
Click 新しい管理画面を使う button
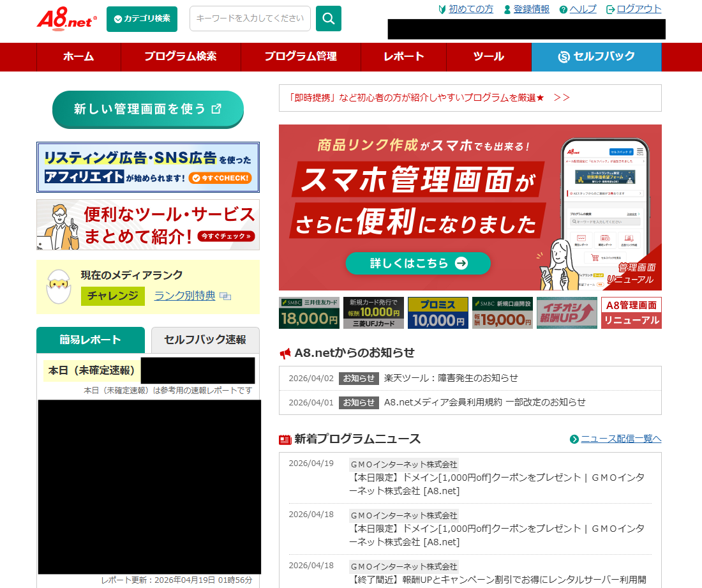[148, 109]
